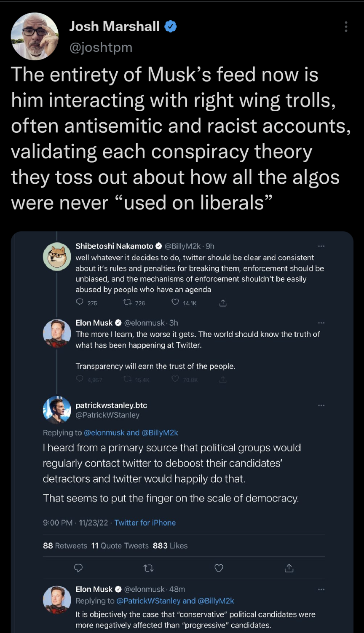Click the Shibetoshi Nakamoto doge avatar
This screenshot has height=633, width=364.
coord(57,256)
